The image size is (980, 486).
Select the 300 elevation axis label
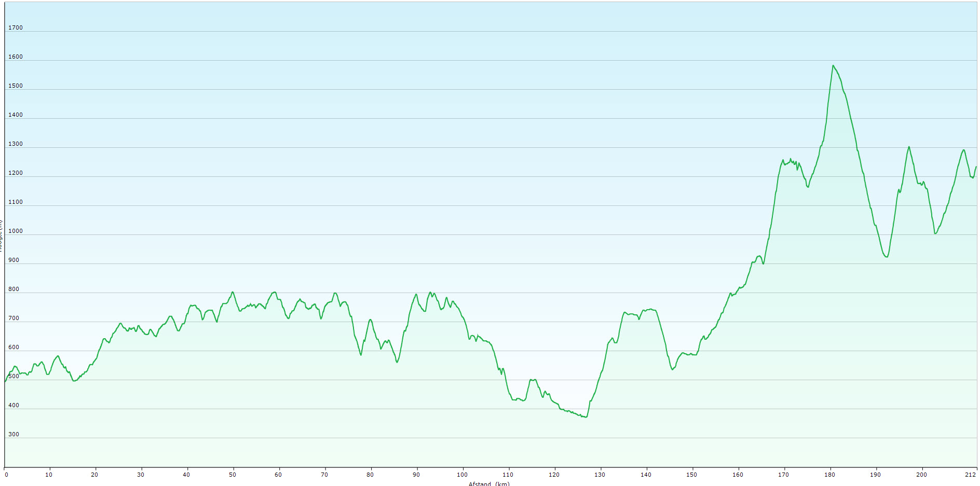point(13,434)
